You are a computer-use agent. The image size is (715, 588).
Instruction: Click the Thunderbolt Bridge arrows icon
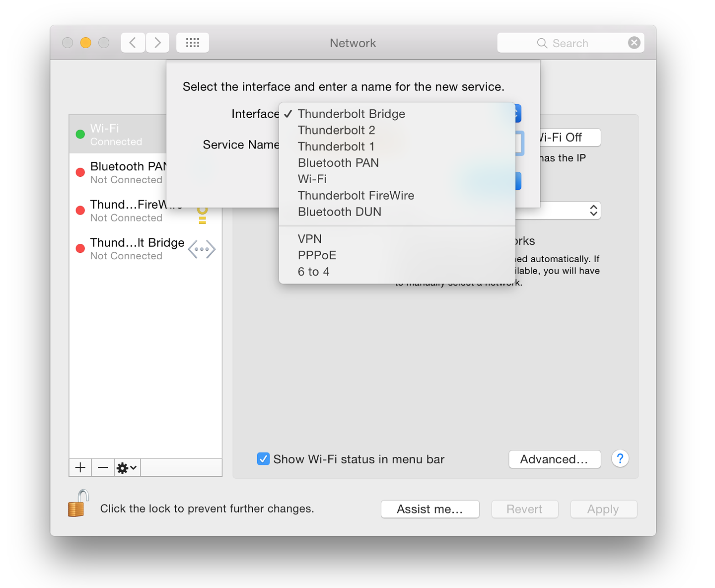(x=202, y=249)
